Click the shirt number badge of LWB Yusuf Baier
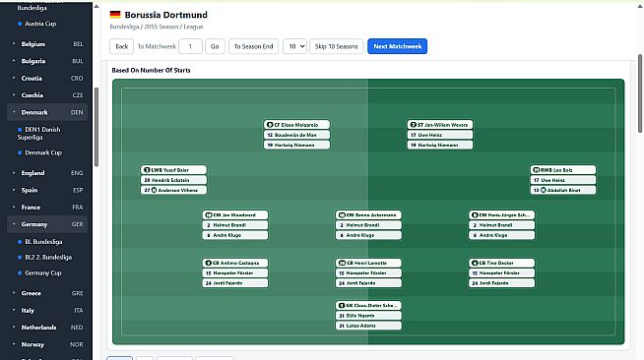 click(147, 170)
